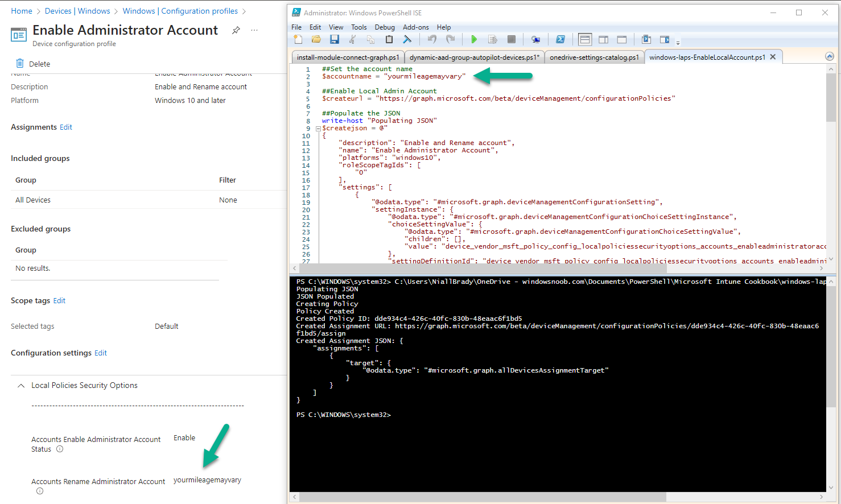Click the Show Command Window icon
The height and width of the screenshot is (504, 841).
(646, 39)
